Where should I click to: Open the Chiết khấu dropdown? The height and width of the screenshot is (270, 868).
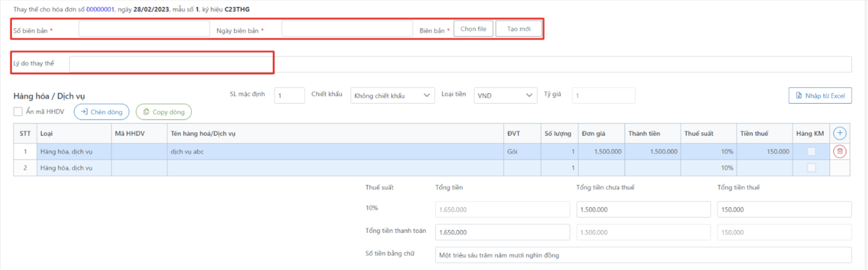point(392,96)
